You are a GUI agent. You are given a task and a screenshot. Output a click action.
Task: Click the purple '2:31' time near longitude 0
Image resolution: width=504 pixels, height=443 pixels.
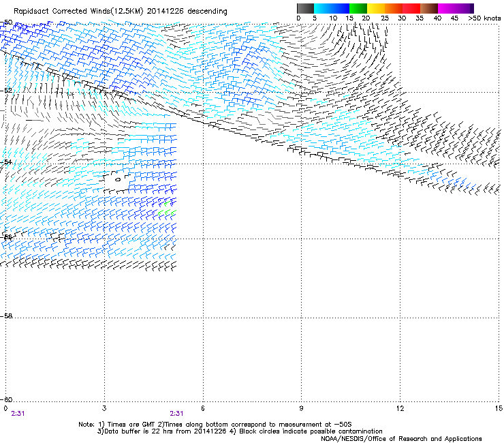pyautogui.click(x=18, y=414)
